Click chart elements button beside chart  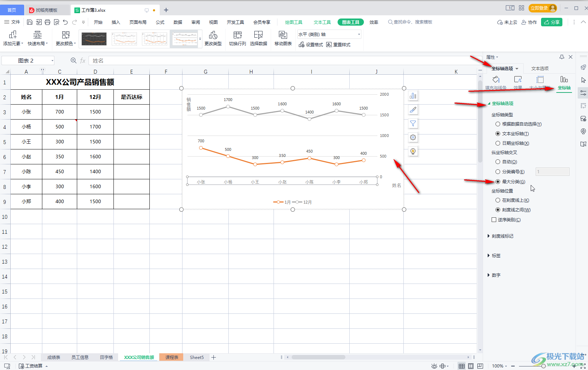[413, 96]
